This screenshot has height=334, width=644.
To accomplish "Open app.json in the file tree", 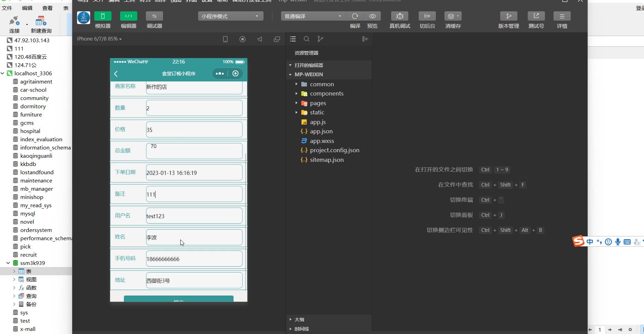I will [321, 131].
